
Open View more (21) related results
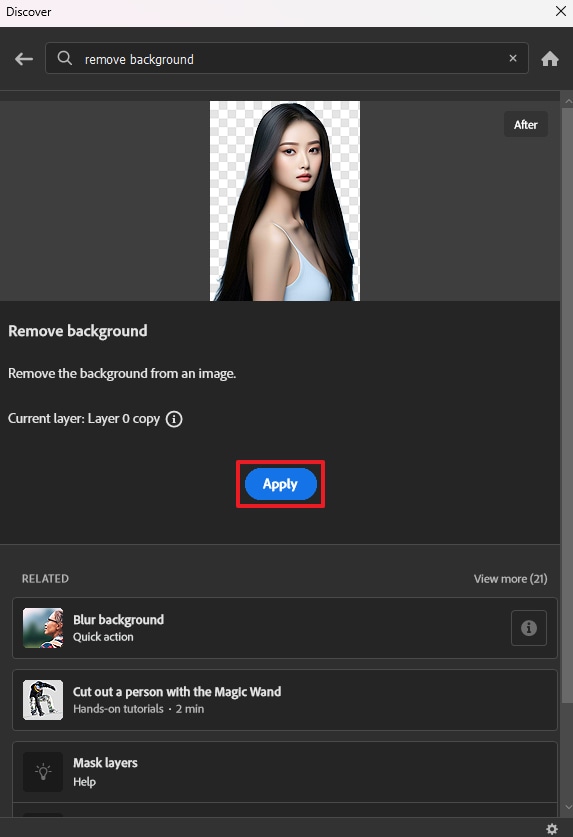pyautogui.click(x=511, y=579)
